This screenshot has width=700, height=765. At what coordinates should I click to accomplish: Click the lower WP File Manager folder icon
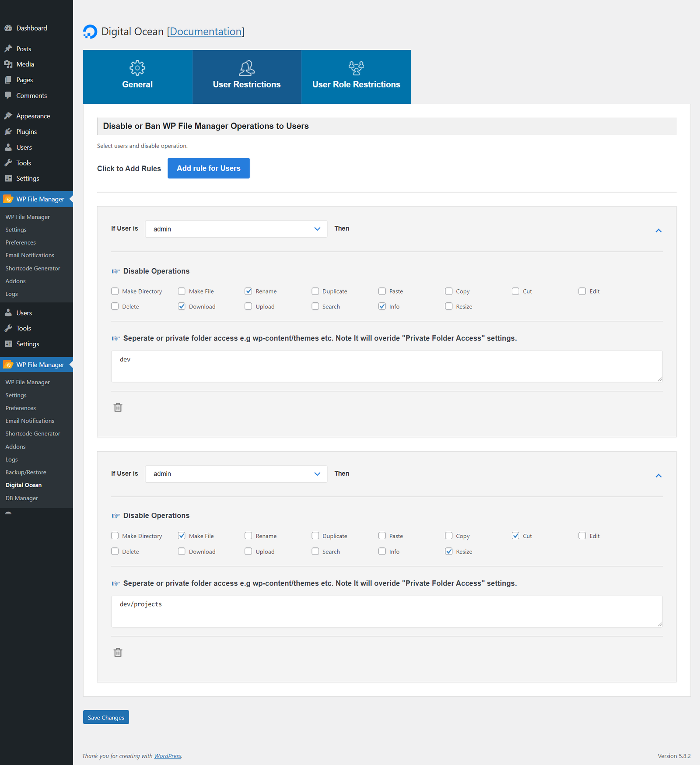click(x=8, y=365)
